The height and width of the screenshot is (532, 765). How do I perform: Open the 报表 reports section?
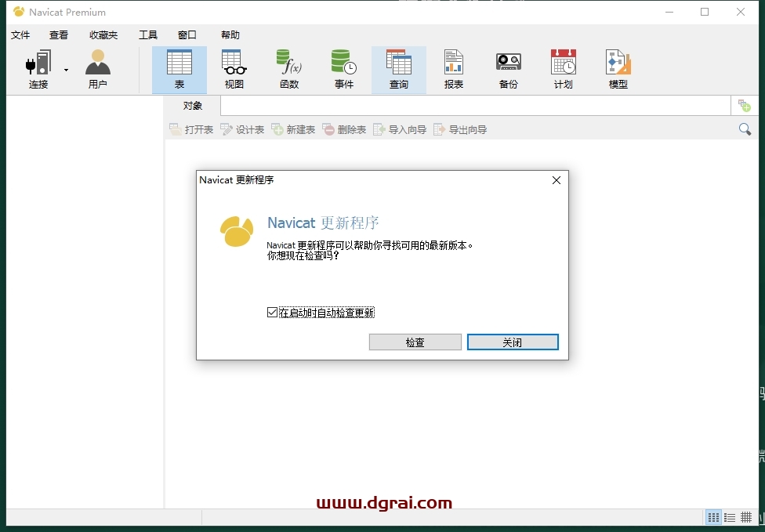[454, 69]
